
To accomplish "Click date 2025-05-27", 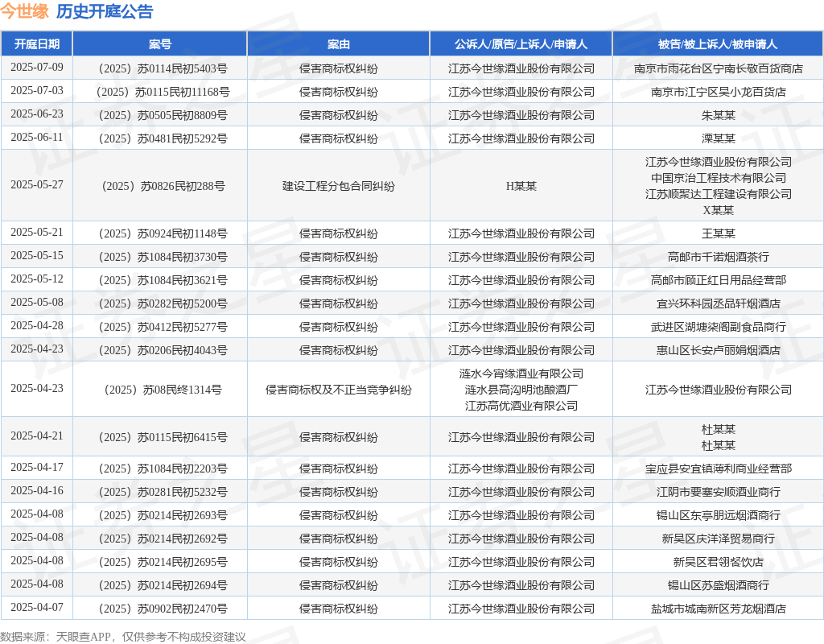I will (x=37, y=184).
